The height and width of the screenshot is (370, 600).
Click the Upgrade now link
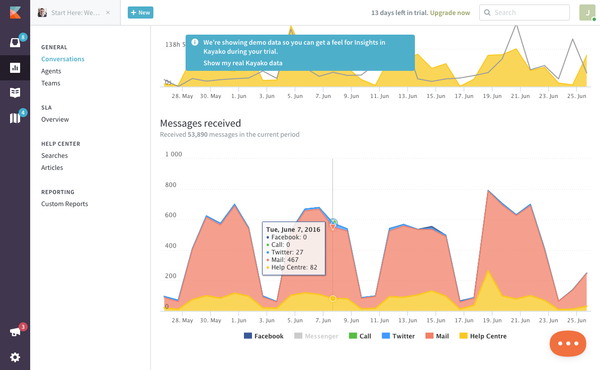[x=450, y=13]
